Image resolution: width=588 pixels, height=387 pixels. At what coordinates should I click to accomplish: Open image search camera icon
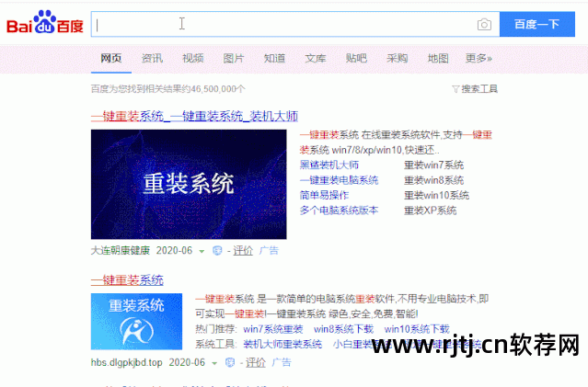(x=484, y=24)
